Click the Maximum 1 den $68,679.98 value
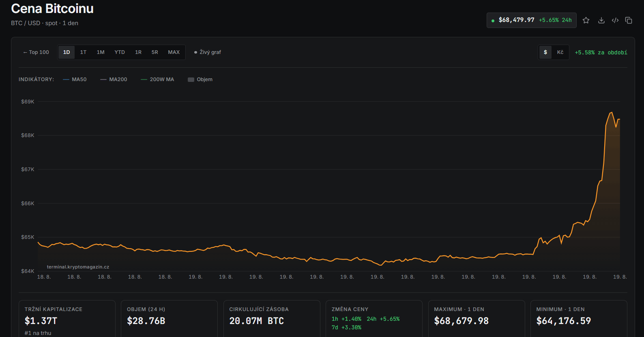The width and height of the screenshot is (644, 337). [x=461, y=321]
